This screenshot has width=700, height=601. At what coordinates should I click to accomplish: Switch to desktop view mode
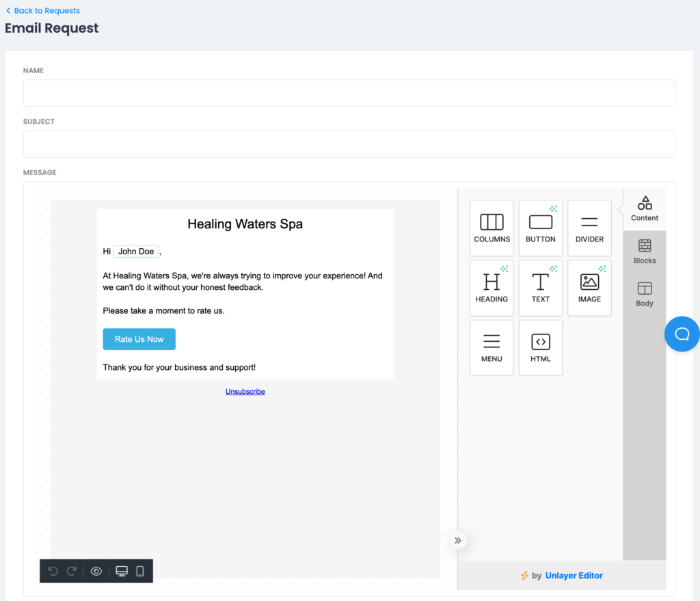(122, 571)
